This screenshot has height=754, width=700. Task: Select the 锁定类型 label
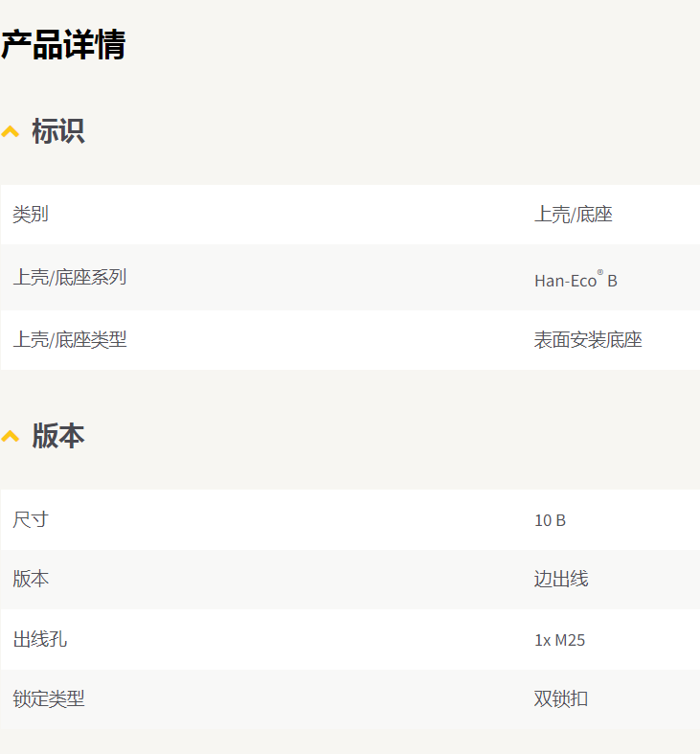[x=49, y=698]
